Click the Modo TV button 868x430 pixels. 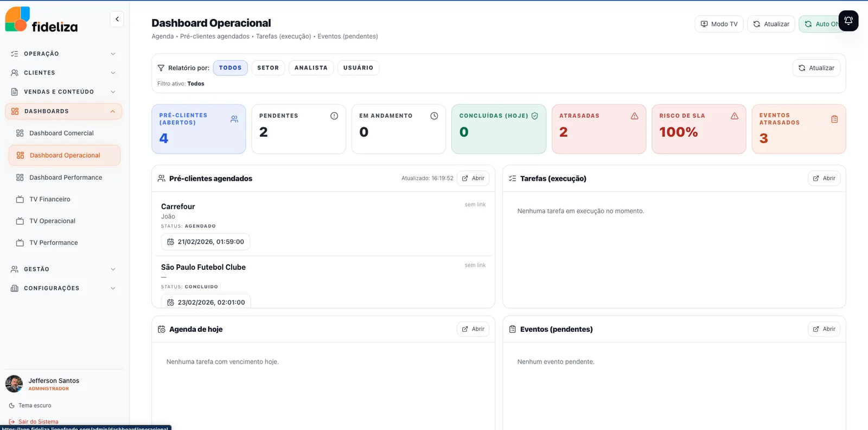[719, 24]
